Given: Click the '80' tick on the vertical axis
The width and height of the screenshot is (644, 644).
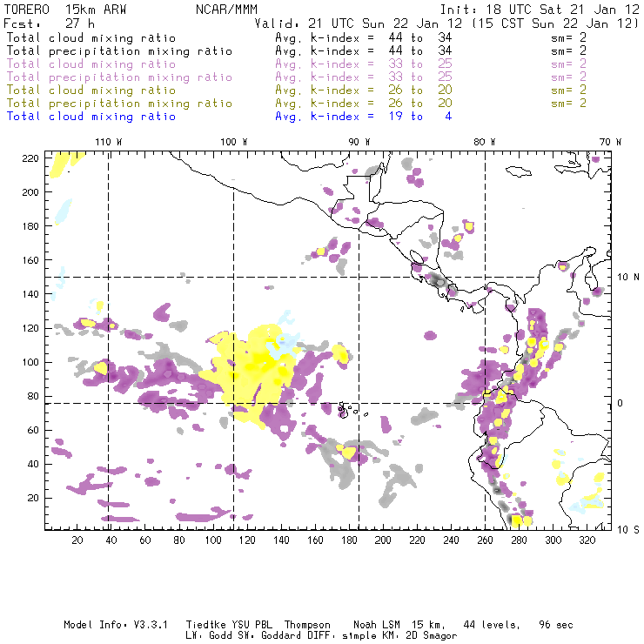Looking at the screenshot, I should 33,396.
